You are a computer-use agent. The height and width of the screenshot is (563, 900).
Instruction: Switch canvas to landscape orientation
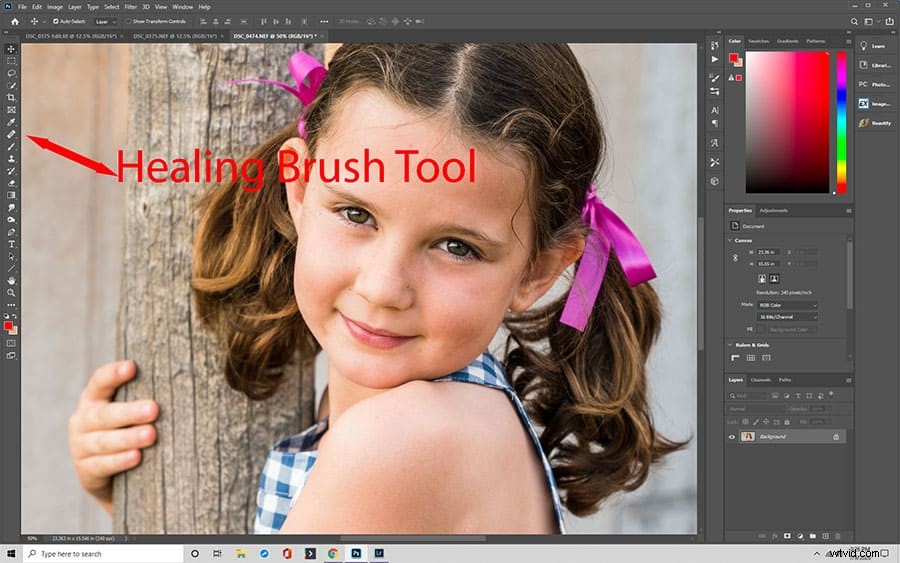pyautogui.click(x=774, y=278)
